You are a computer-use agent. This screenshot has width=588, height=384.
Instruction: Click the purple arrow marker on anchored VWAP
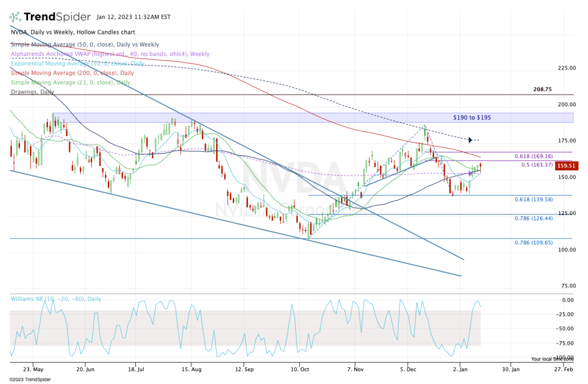pyautogui.click(x=470, y=173)
